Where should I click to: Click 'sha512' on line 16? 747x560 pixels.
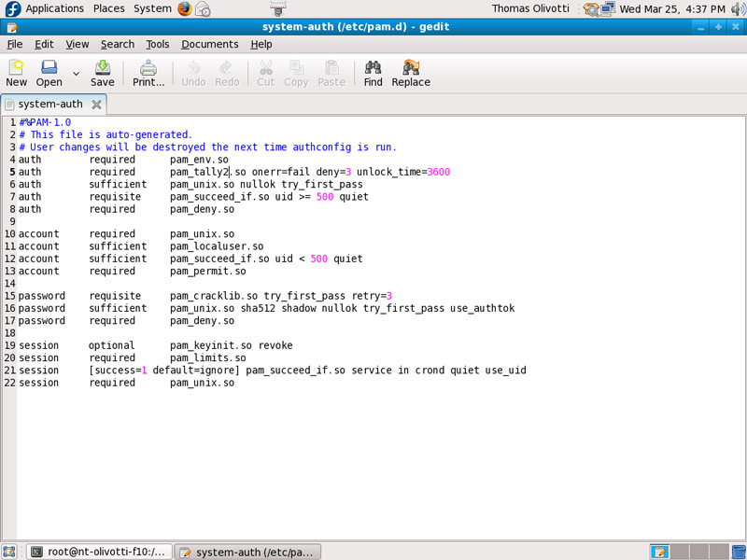(x=258, y=308)
